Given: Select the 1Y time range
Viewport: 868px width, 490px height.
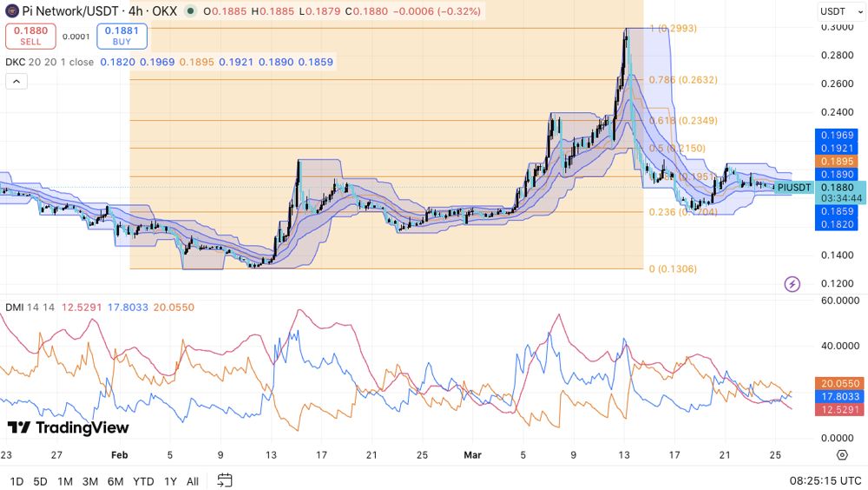Looking at the screenshot, I should pyautogui.click(x=170, y=481).
